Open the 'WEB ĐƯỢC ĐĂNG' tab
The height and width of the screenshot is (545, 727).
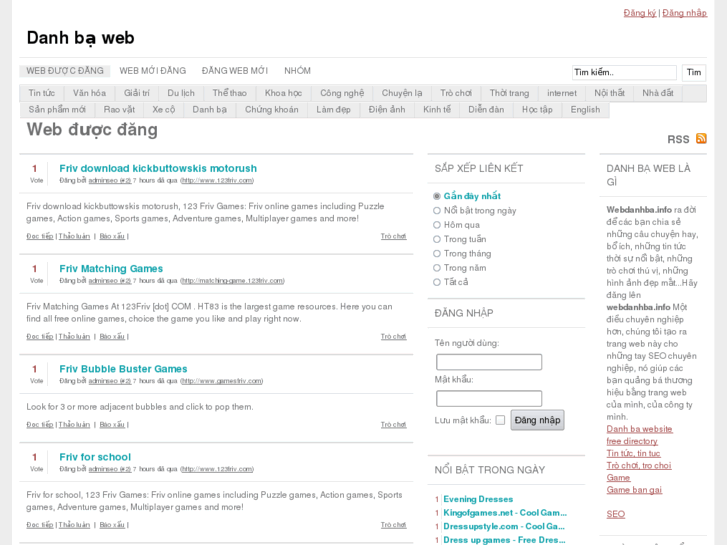click(64, 71)
